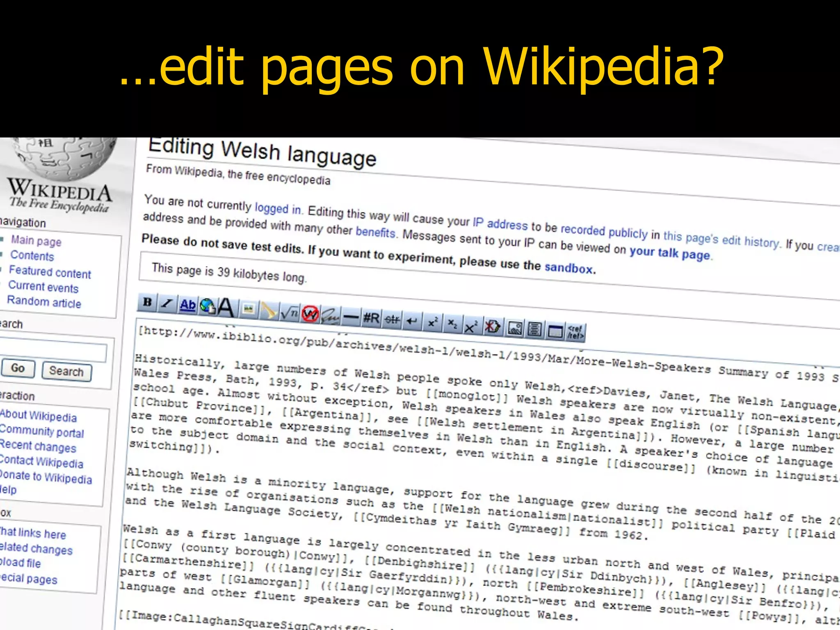This screenshot has height=630, width=840.
Task: Click the Go button
Action: coord(18,368)
